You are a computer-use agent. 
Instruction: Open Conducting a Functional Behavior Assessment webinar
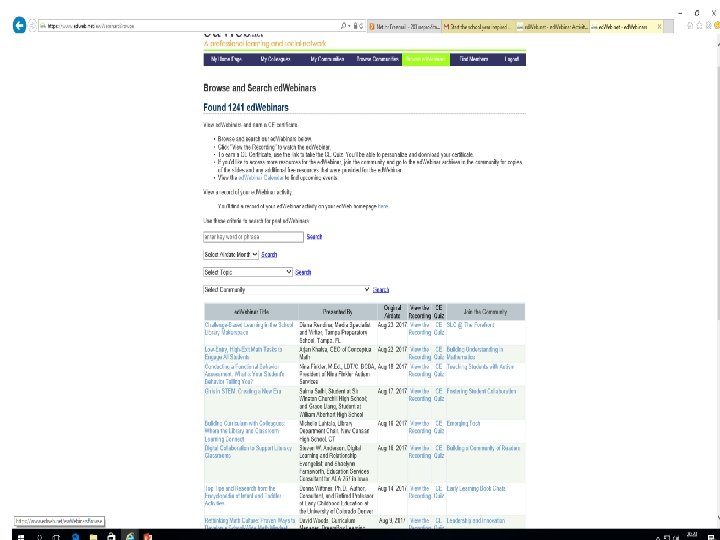[x=244, y=374]
